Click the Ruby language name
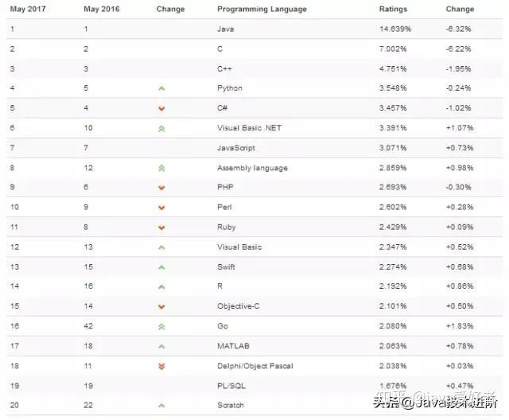The image size is (509, 420). (x=227, y=227)
